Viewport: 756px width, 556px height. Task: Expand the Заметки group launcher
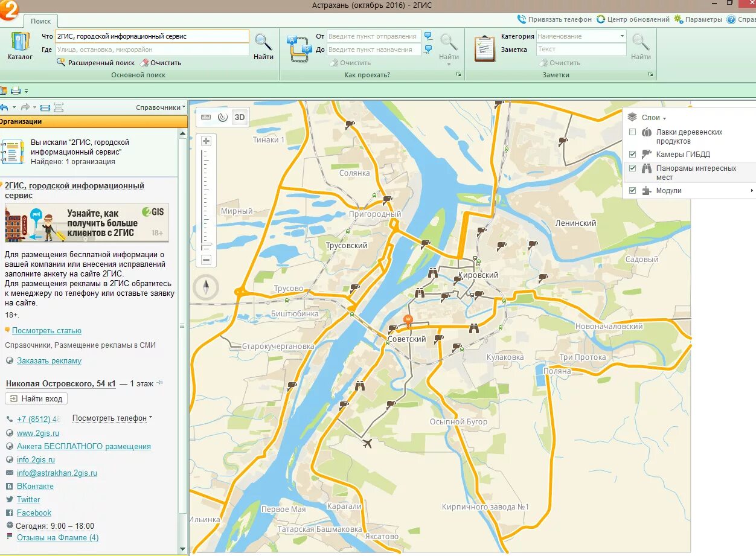(651, 75)
